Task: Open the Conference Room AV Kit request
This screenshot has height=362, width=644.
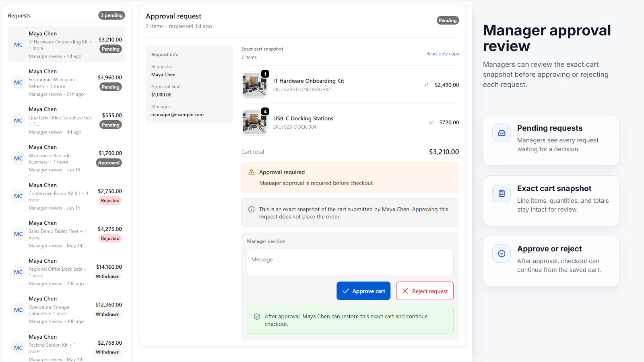Action: pos(66,196)
